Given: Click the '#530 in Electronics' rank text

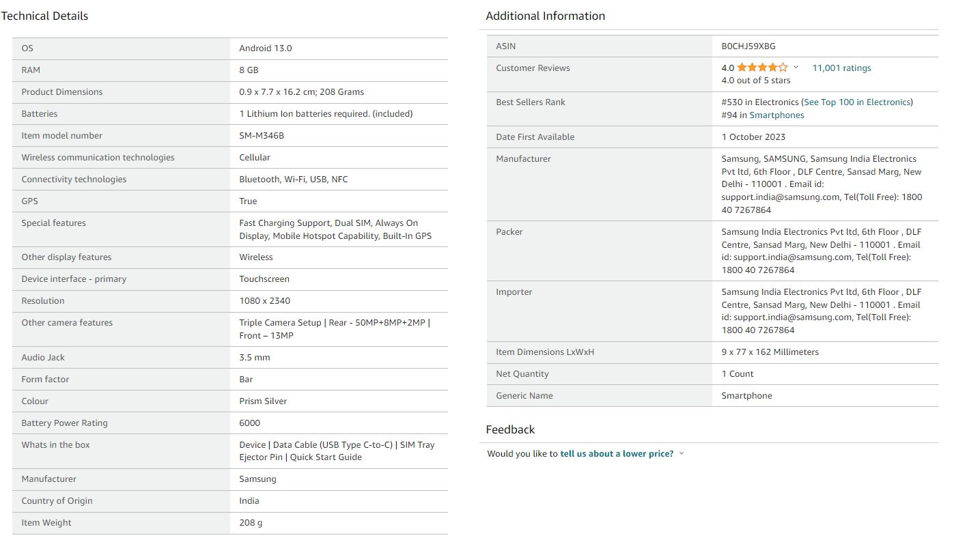Looking at the screenshot, I should 759,102.
